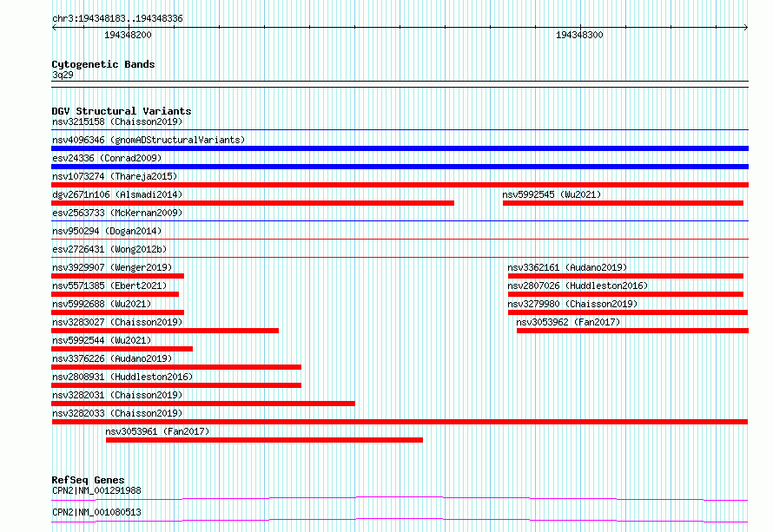
Task: Select nsv2808931 (Huddleston2016) variant label
Action: (122, 377)
